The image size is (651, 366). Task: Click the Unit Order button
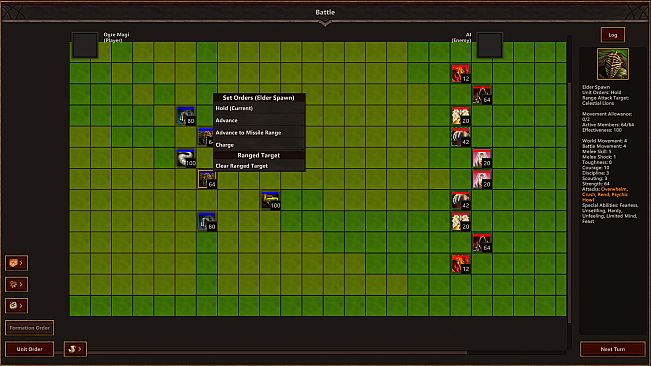click(29, 349)
